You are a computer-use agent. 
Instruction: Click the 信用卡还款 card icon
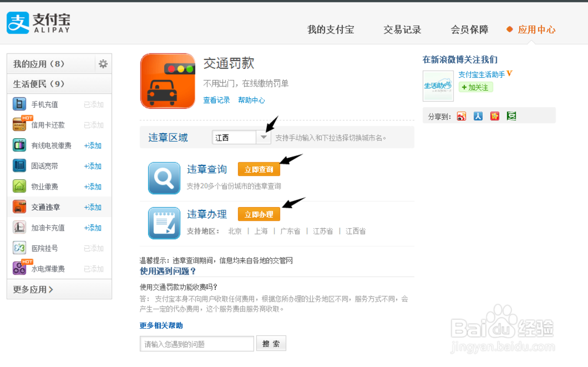click(19, 125)
